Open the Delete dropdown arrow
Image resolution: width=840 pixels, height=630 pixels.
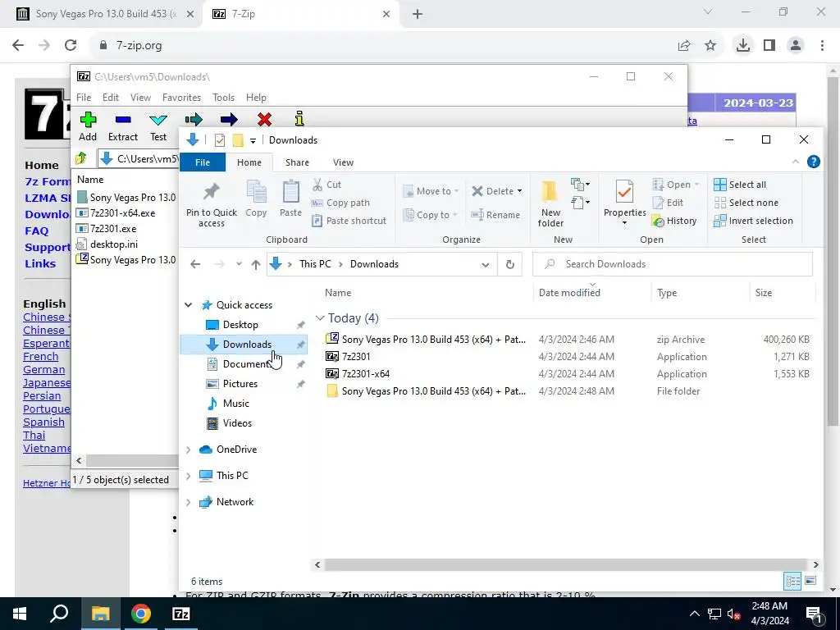pyautogui.click(x=519, y=191)
